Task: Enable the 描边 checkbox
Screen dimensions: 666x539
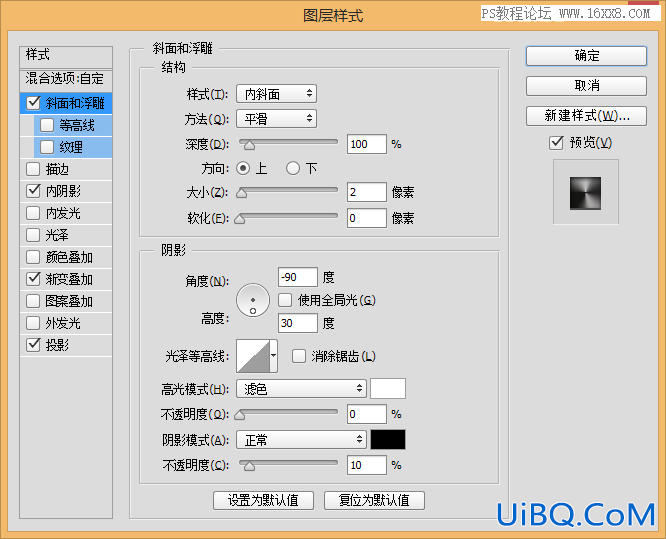Action: point(33,169)
